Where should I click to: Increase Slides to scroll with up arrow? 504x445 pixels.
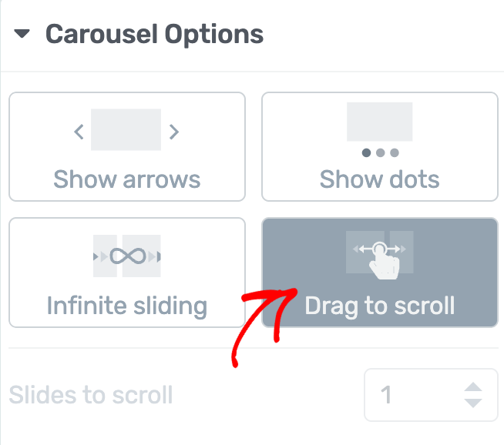tap(473, 387)
